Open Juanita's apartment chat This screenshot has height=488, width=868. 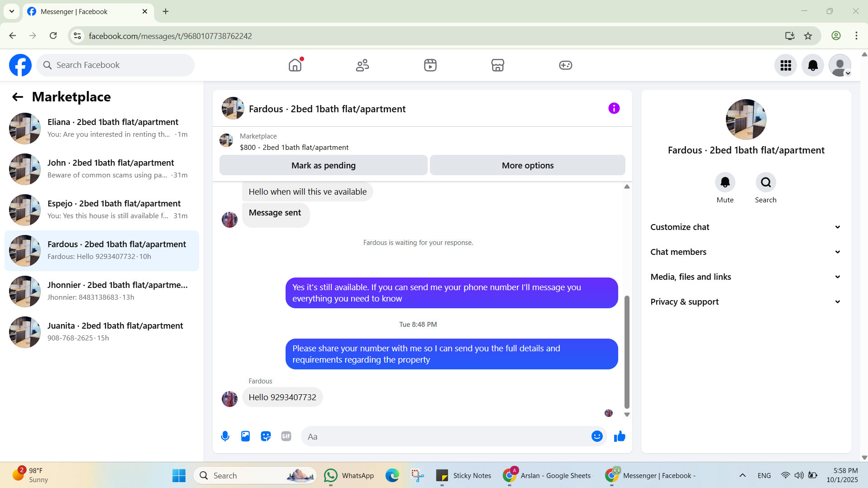click(x=102, y=332)
